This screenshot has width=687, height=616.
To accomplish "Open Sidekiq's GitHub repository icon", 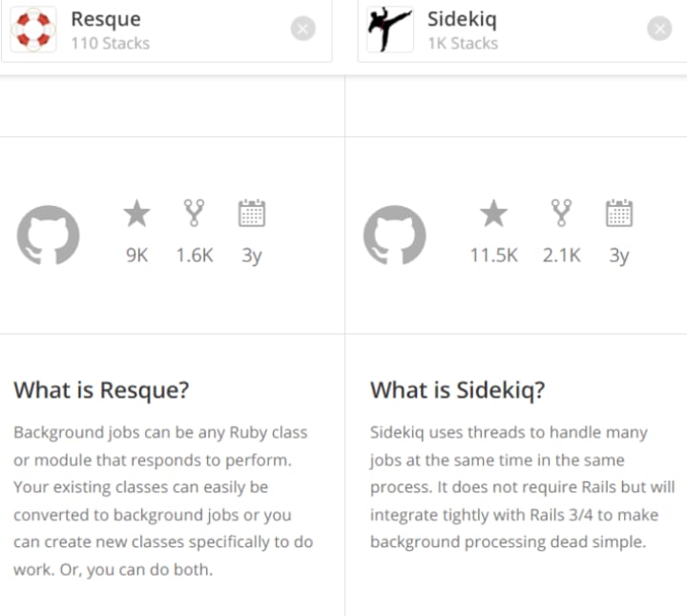I will [395, 236].
